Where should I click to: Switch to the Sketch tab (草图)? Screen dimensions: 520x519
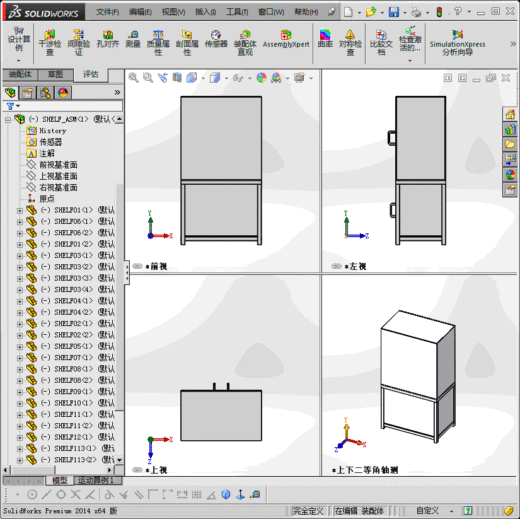[x=56, y=74]
